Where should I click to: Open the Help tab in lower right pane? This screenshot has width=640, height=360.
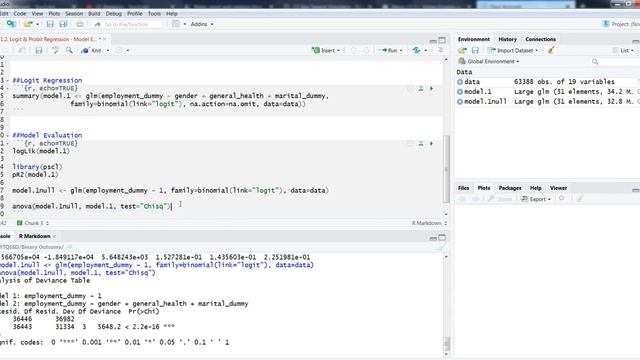tap(536, 188)
